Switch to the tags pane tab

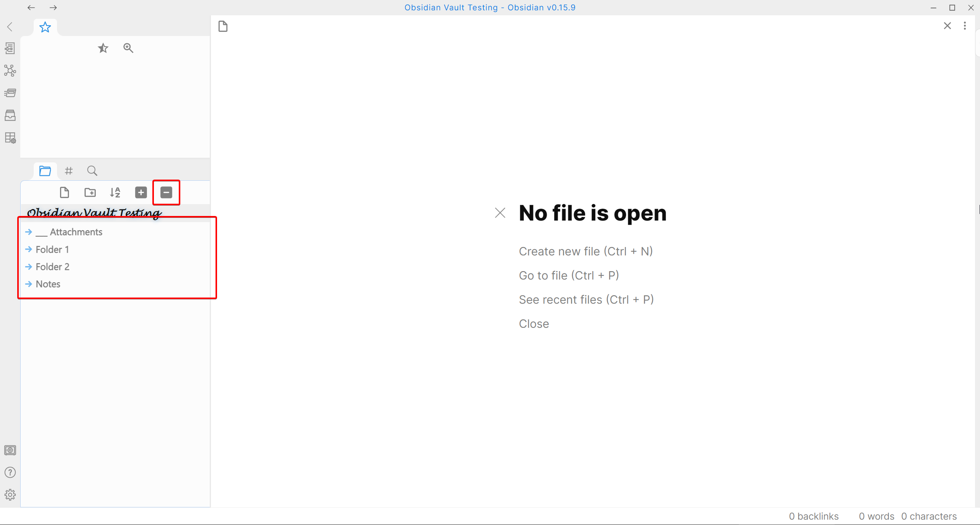[69, 171]
